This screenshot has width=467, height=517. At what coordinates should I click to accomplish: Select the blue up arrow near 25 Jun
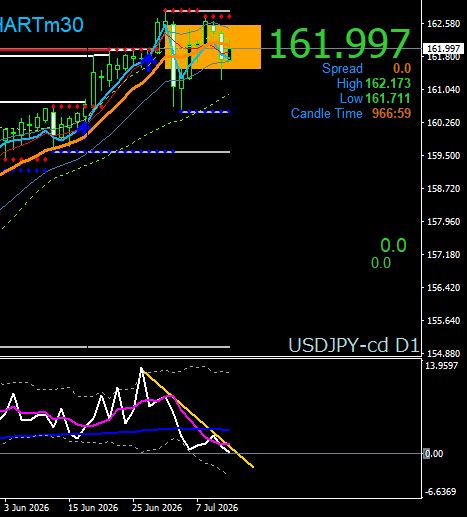point(148,62)
